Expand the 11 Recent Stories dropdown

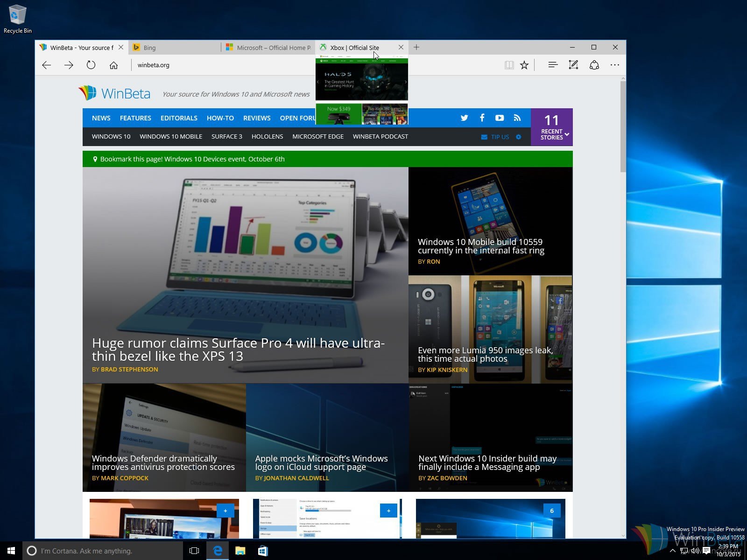[x=552, y=127]
